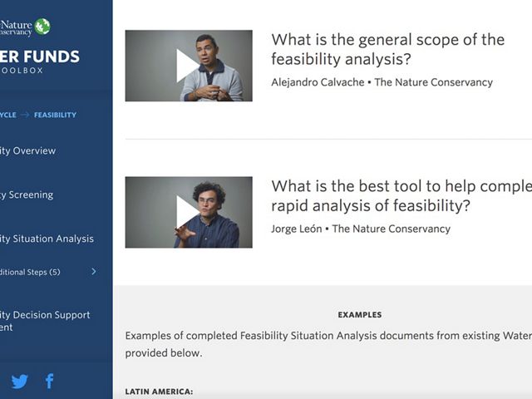The image size is (532, 399).
Task: Open Feasibility Overview in the sidebar
Action: click(28, 150)
